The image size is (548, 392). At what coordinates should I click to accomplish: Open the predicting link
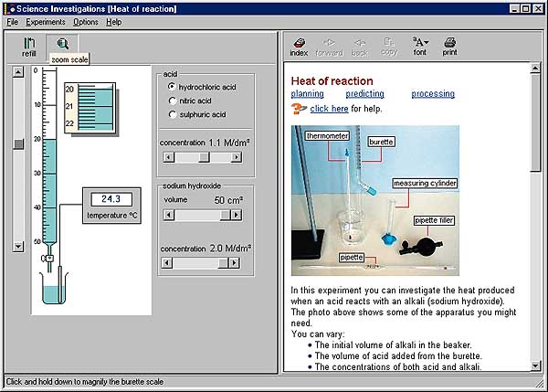(x=364, y=94)
